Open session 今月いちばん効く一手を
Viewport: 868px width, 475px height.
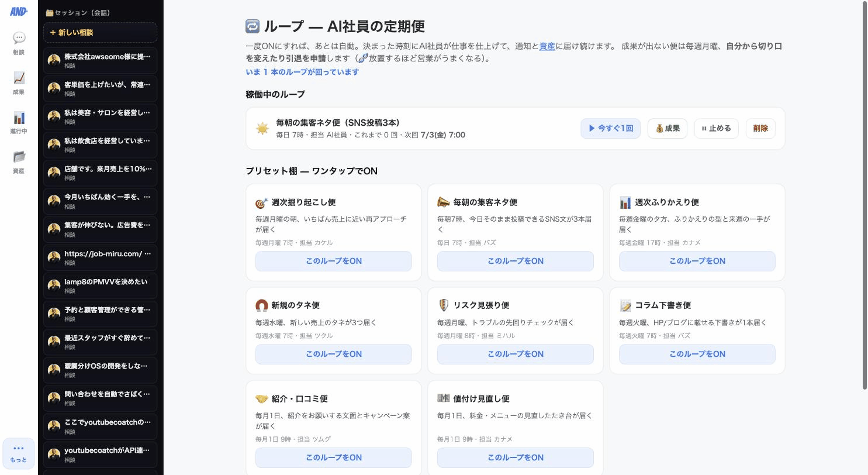[x=100, y=201]
